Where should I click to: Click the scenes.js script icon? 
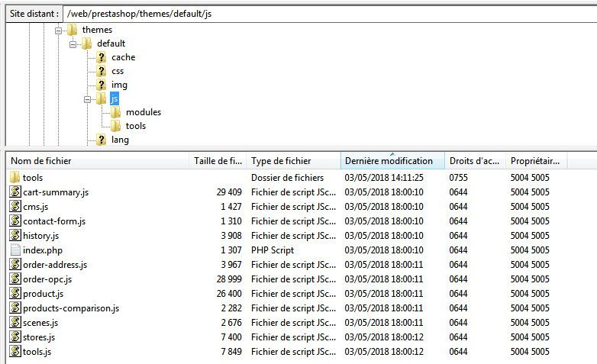[15, 322]
